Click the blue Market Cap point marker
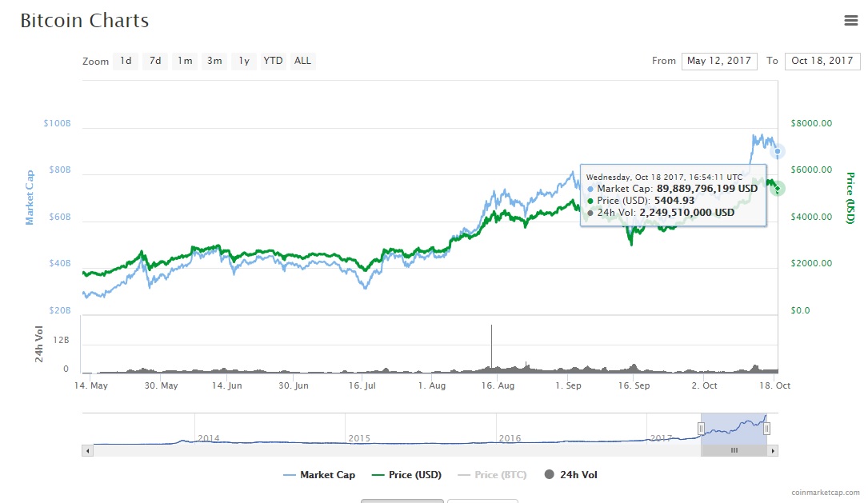This screenshot has height=503, width=868. [778, 151]
